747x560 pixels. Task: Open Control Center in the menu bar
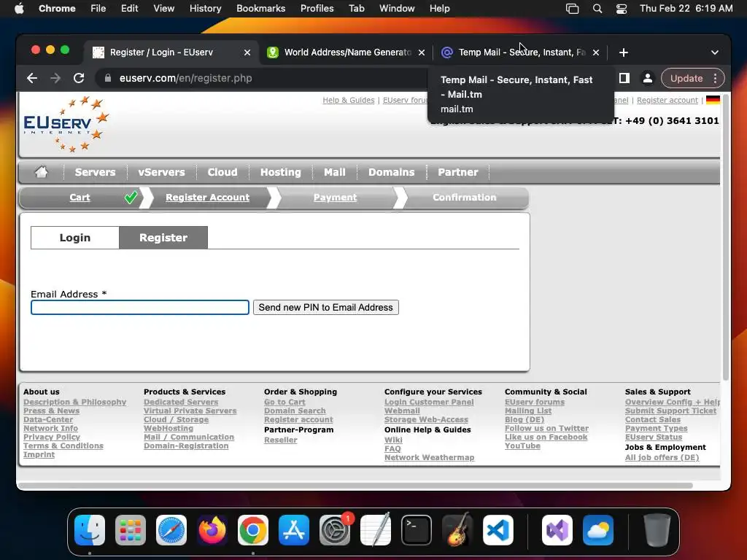622,9
